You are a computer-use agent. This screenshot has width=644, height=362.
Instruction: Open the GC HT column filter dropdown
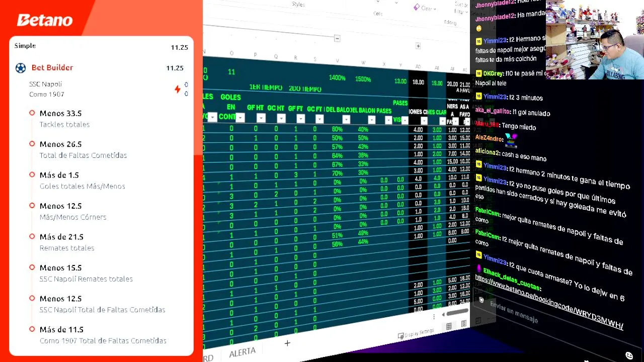[281, 118]
